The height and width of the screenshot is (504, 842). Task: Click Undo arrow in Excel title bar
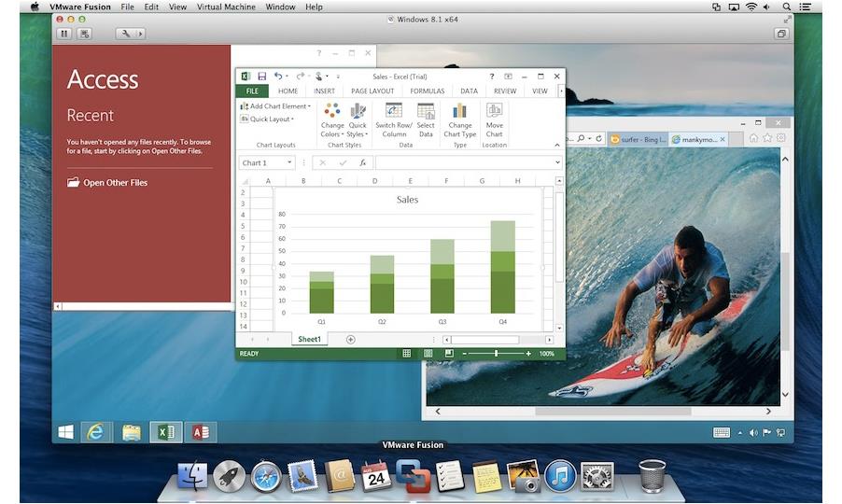click(278, 77)
